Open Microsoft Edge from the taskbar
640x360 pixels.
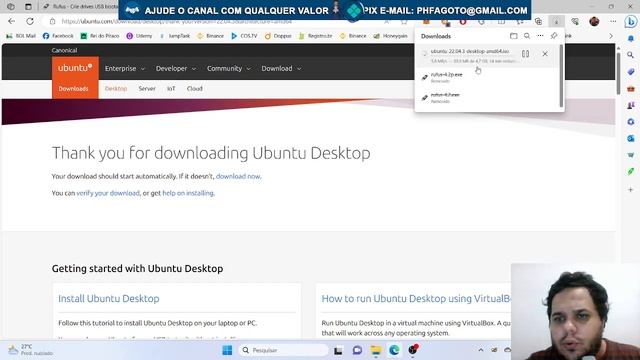[394, 350]
